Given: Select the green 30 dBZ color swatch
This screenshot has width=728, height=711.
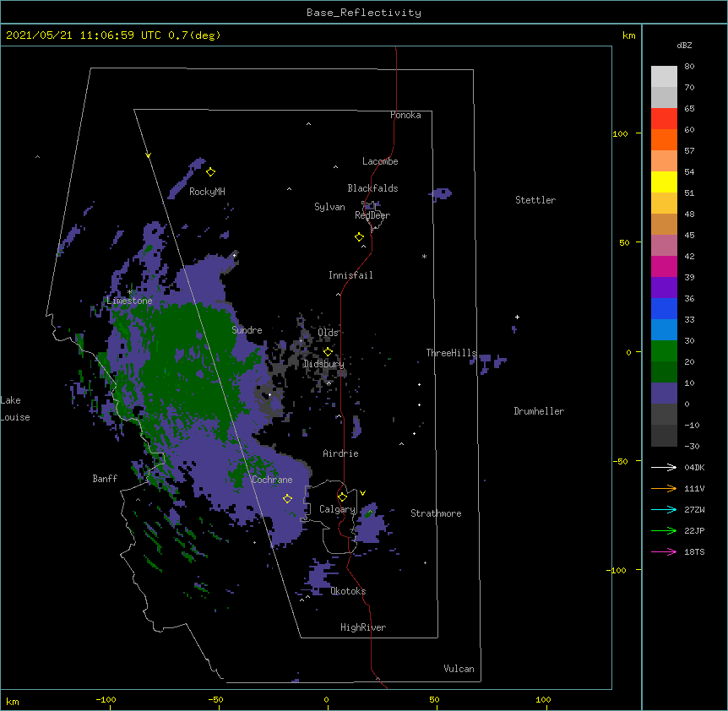Looking at the screenshot, I should pos(664,350).
